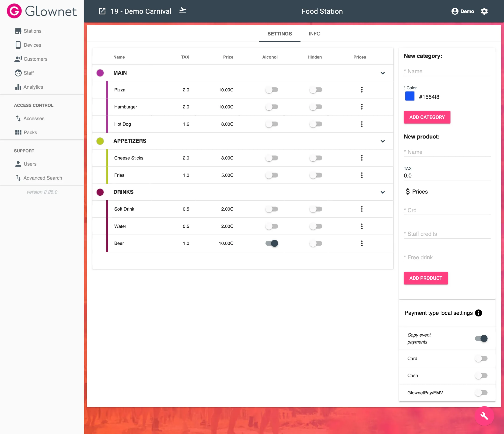This screenshot has height=434, width=504.
Task: Click the Analytics bar chart icon
Action: (18, 87)
